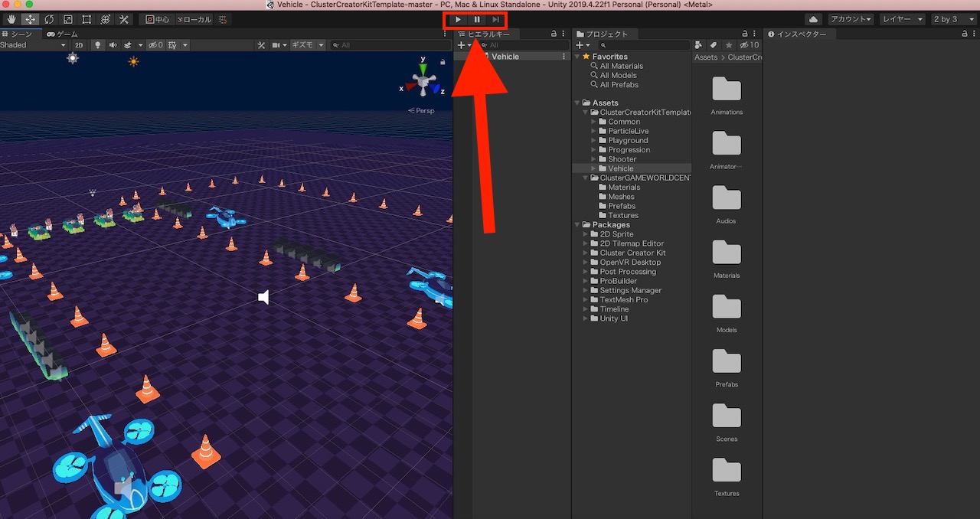Image resolution: width=980 pixels, height=519 pixels.
Task: Click the Vehicle object options icon in Hierarchy
Action: [x=563, y=56]
